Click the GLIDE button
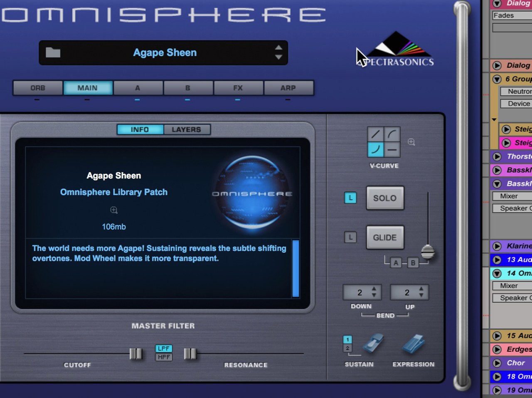 [385, 237]
